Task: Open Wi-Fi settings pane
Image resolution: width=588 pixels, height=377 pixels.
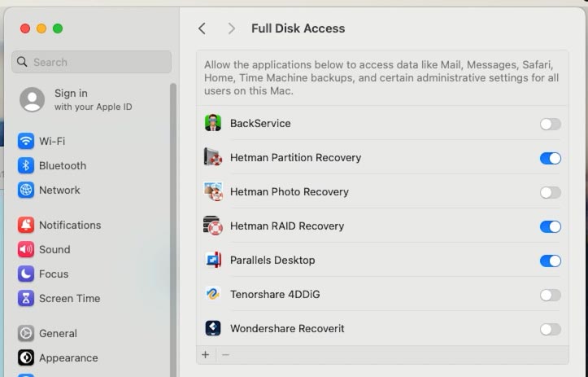Action: [92, 141]
